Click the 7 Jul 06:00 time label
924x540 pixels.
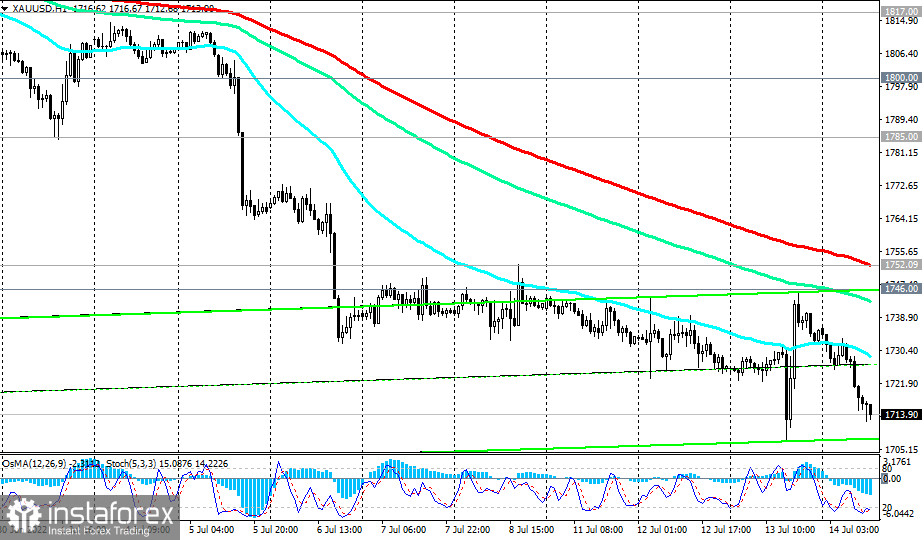pyautogui.click(x=404, y=530)
